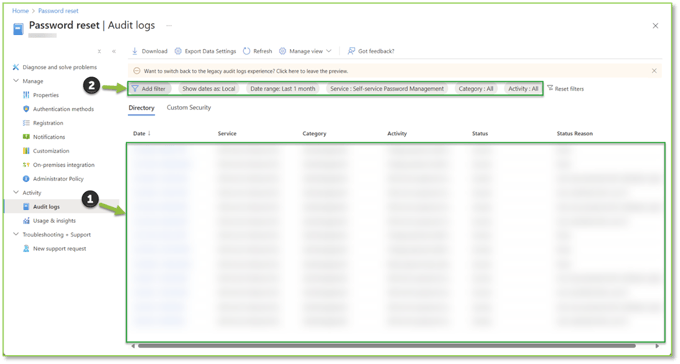Sort by the Date column header

tap(141, 134)
